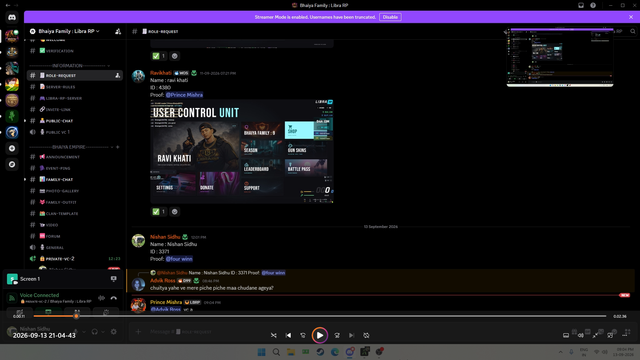640x360 pixels.
Task: Open the Help question mark icon
Action: tap(593, 5)
